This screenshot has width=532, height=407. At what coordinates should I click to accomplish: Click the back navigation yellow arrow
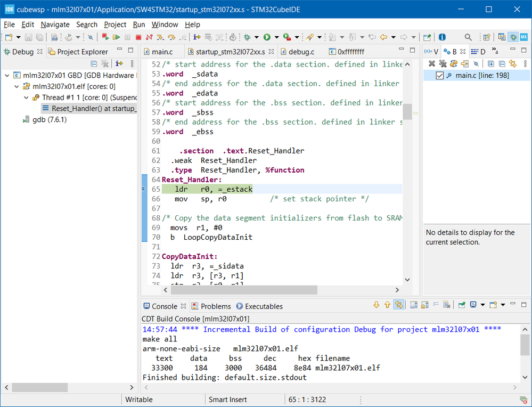384,37
